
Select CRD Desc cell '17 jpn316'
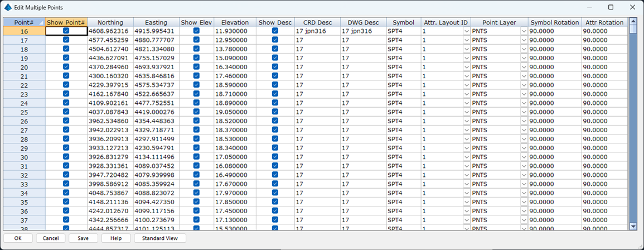[317, 31]
